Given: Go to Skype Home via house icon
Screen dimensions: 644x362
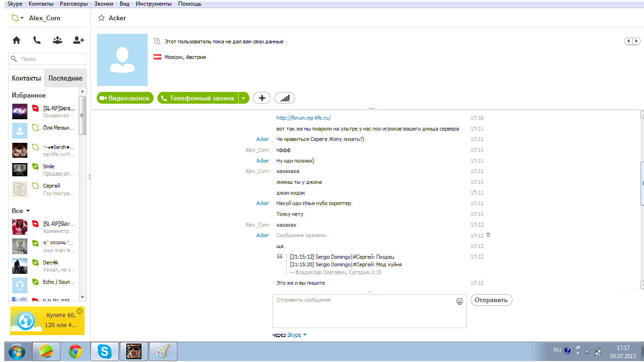Looking at the screenshot, I should coord(17,40).
